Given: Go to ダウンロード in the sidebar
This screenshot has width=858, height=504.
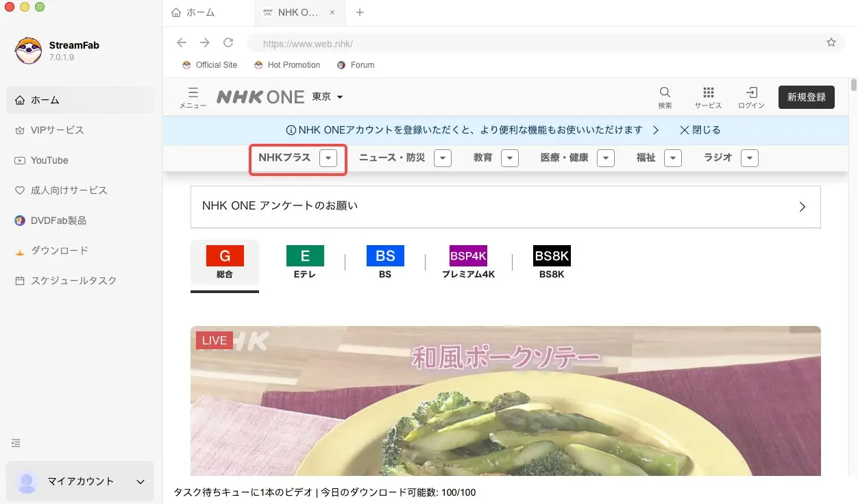Looking at the screenshot, I should tap(80, 251).
